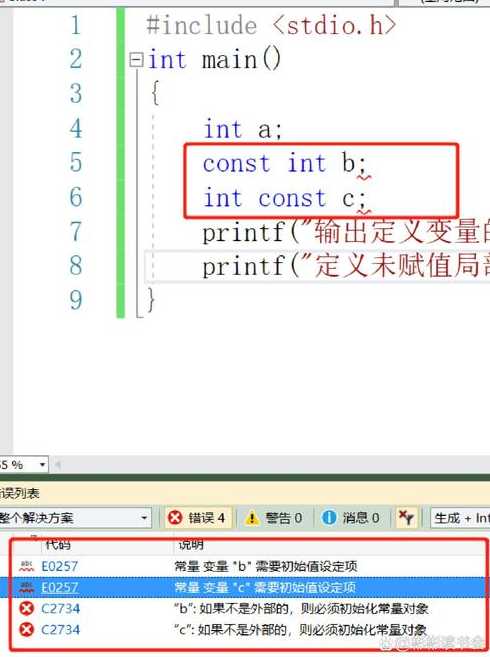The image size is (490, 657).
Task: Click the horizontal scroll left arrow beside zoom box
Action: [x=58, y=465]
